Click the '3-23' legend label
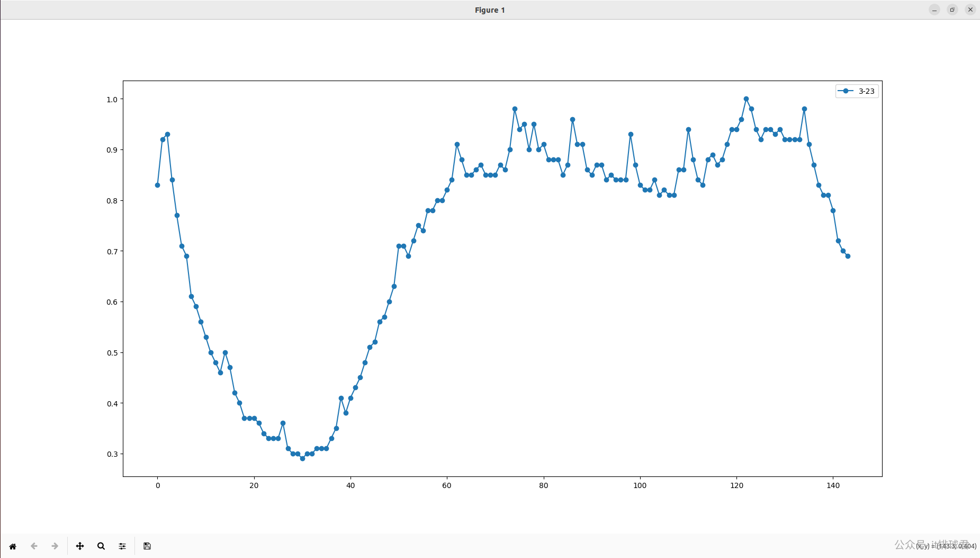Screen dimensions: 980x558 point(866,91)
